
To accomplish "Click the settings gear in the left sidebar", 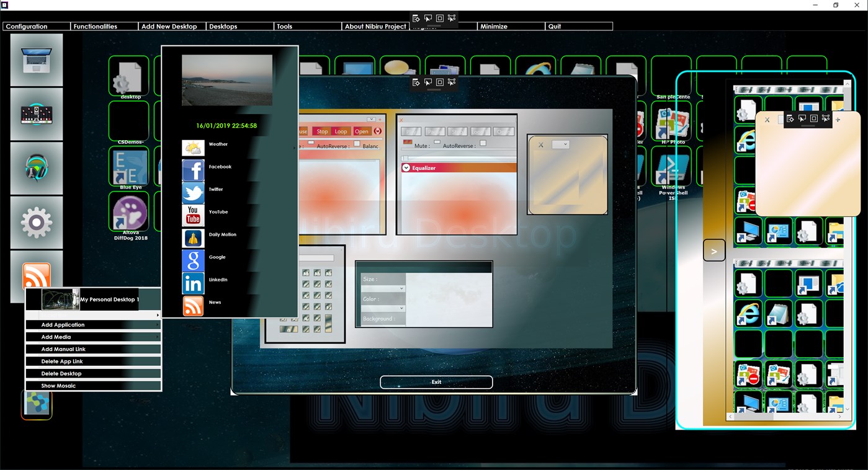I will pyautogui.click(x=36, y=222).
